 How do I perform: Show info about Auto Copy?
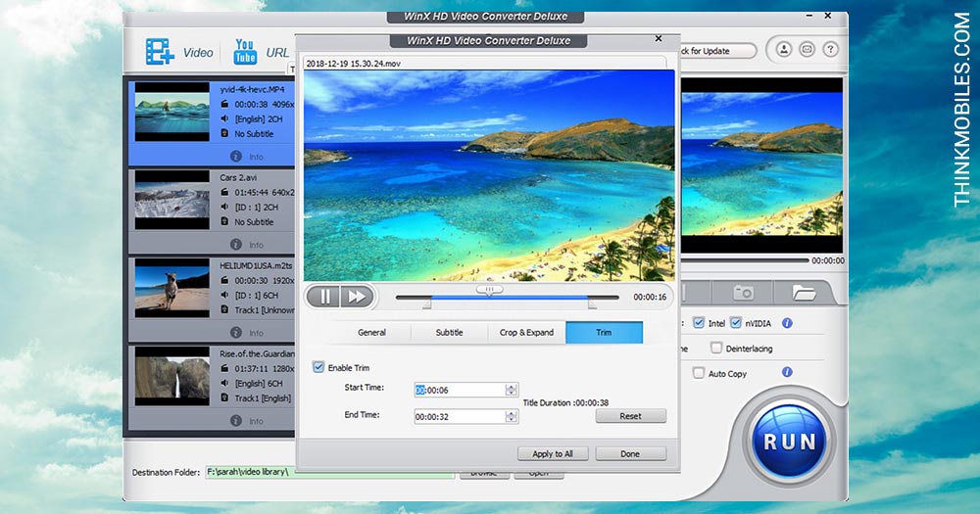[787, 372]
